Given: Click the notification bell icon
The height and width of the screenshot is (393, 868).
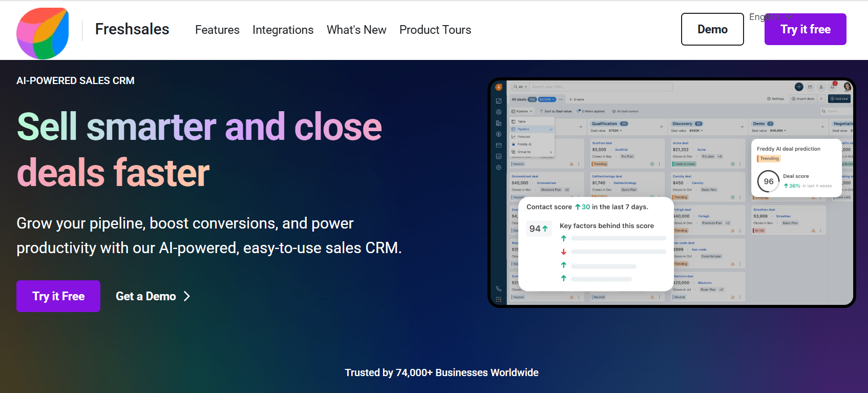Looking at the screenshot, I should coord(832,87).
